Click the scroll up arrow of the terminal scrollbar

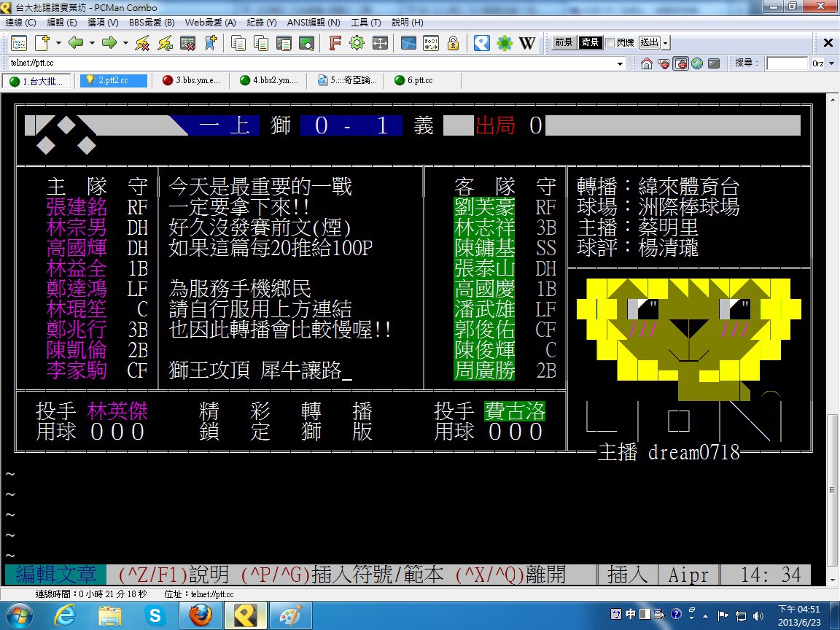pos(832,100)
